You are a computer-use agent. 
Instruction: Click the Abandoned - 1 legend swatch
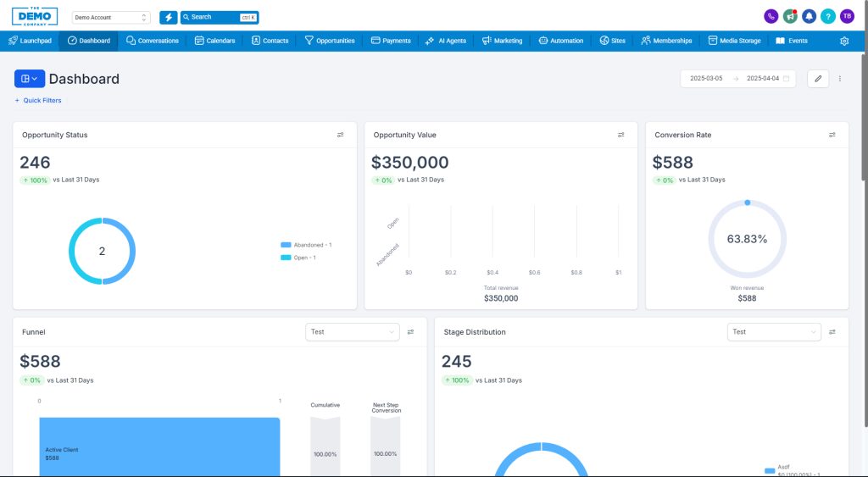(x=286, y=245)
